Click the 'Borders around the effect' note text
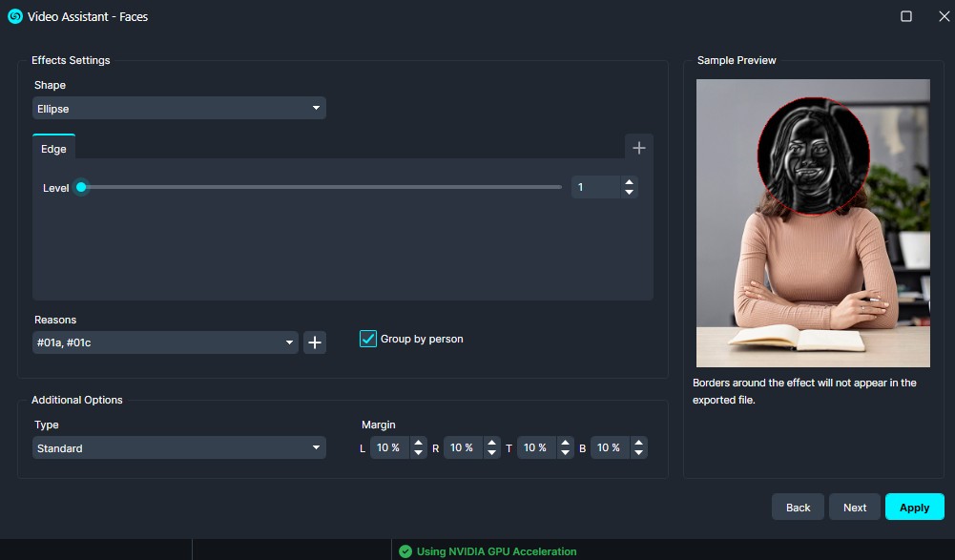Viewport: 955px width, 560px height. point(804,391)
